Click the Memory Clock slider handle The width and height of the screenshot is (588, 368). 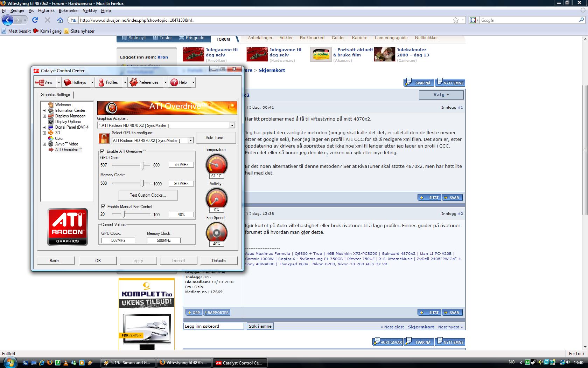pos(143,183)
